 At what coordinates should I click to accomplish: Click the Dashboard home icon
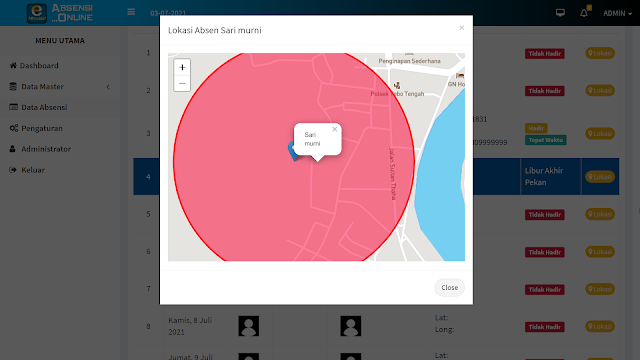13,65
